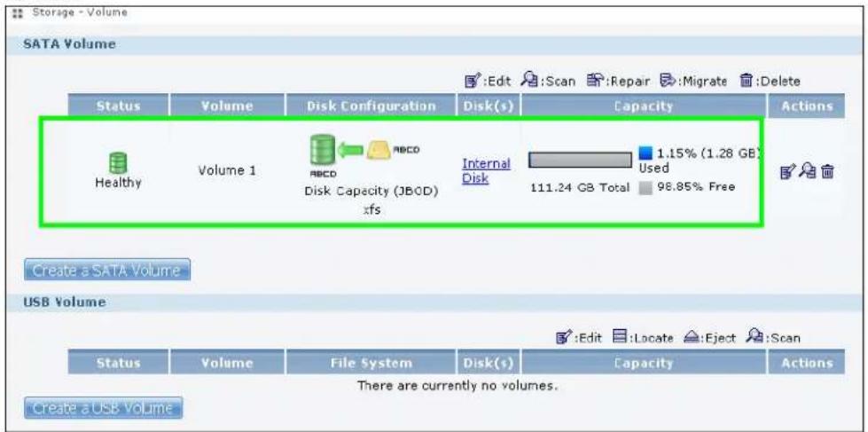Click the 98.85% Free text
Screen dimensions: 868x432
696,187
